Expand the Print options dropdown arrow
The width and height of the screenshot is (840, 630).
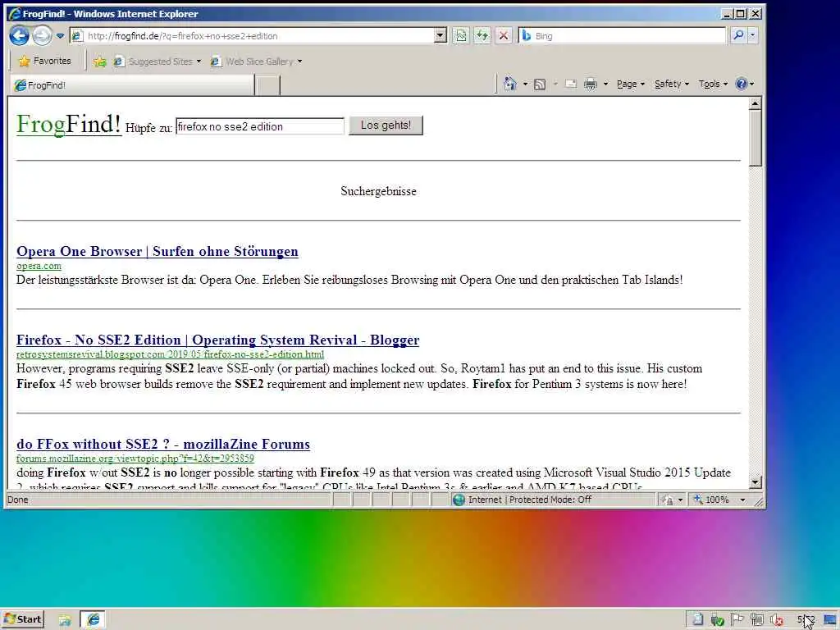pyautogui.click(x=606, y=84)
